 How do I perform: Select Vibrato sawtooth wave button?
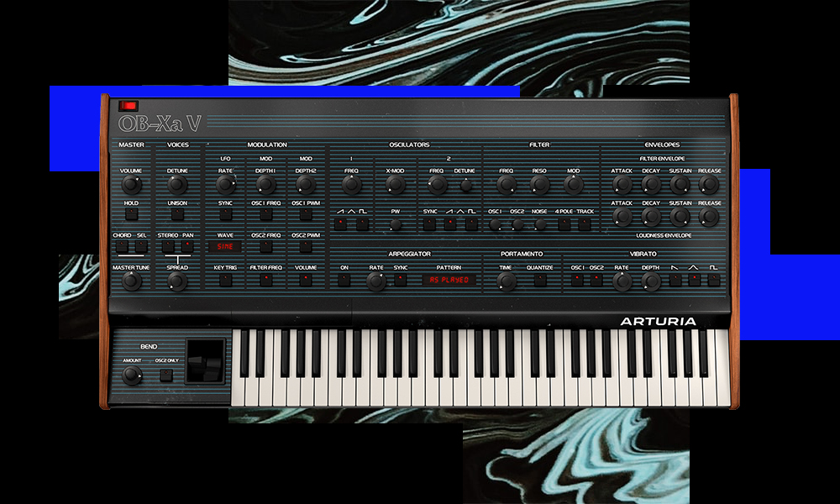coord(675,280)
